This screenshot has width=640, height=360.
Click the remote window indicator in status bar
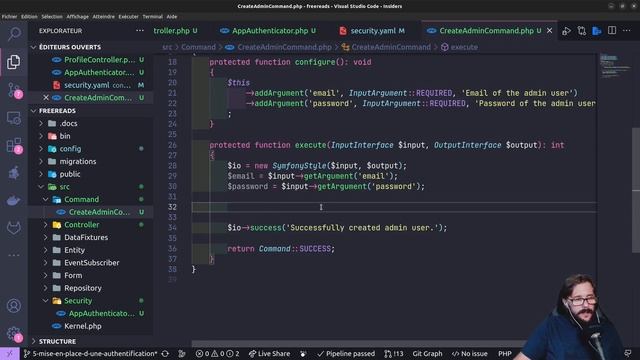[10, 353]
